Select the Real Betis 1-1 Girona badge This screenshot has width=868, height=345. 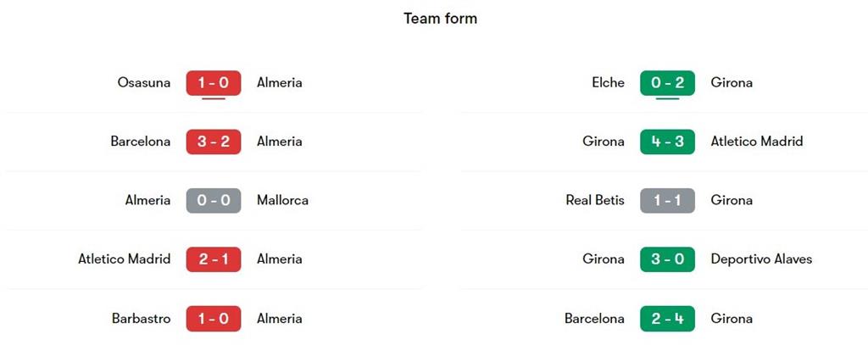[x=667, y=201]
